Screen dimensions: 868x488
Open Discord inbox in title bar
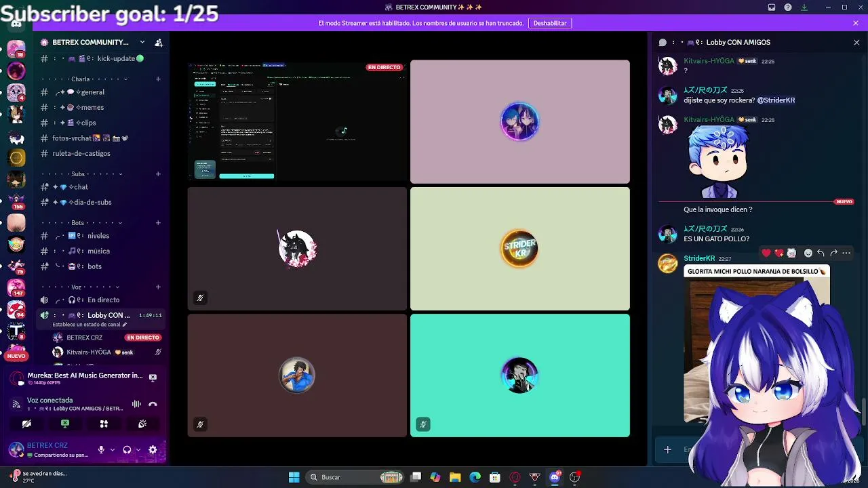(x=772, y=7)
